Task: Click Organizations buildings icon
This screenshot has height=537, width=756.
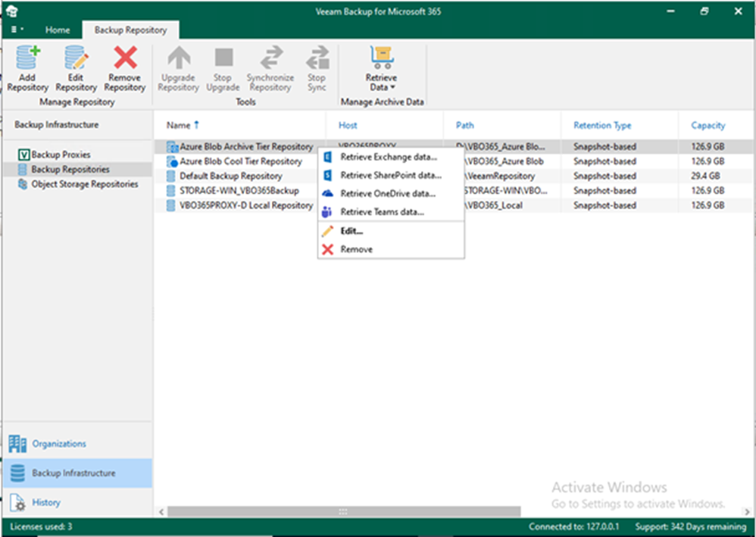Action: (x=17, y=444)
